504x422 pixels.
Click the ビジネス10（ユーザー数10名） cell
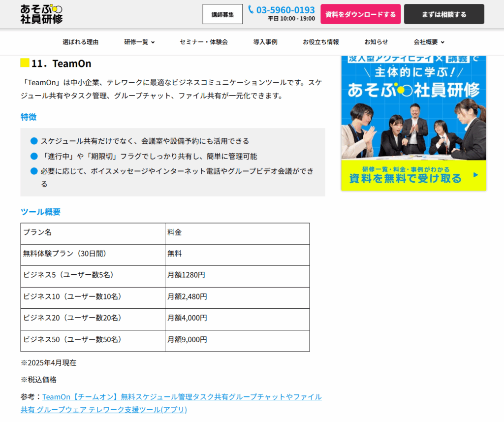[x=93, y=298]
